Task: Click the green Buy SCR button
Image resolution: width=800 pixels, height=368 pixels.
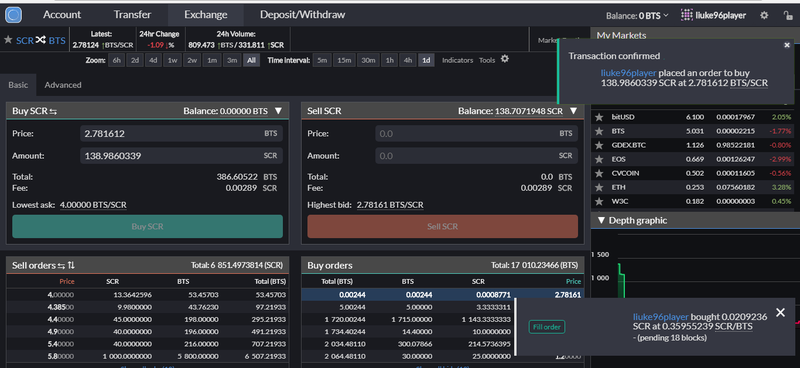Action: click(147, 226)
